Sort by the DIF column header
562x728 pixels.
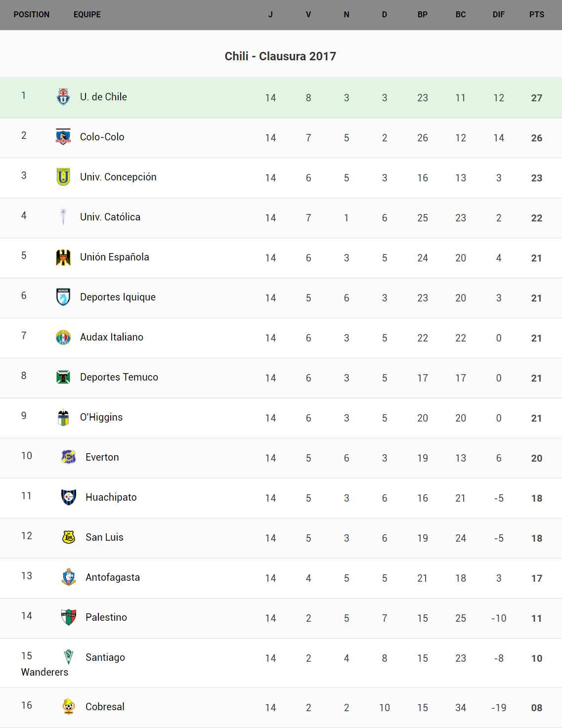click(x=498, y=15)
